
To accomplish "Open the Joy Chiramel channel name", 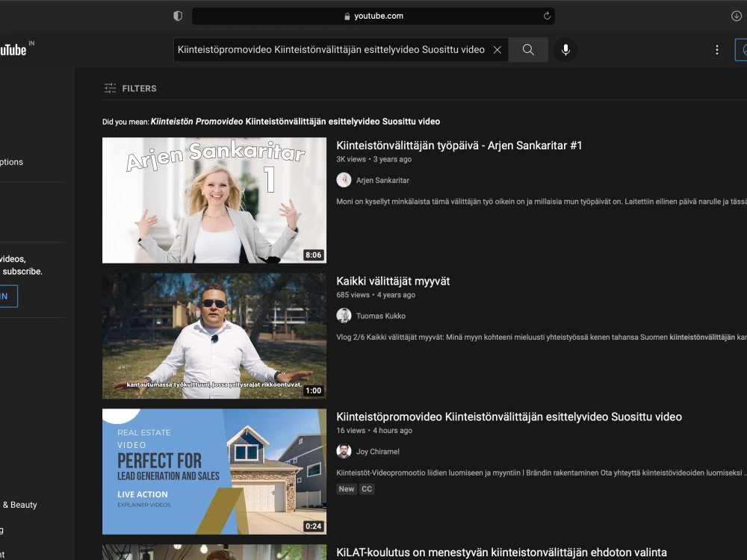I will tap(378, 452).
